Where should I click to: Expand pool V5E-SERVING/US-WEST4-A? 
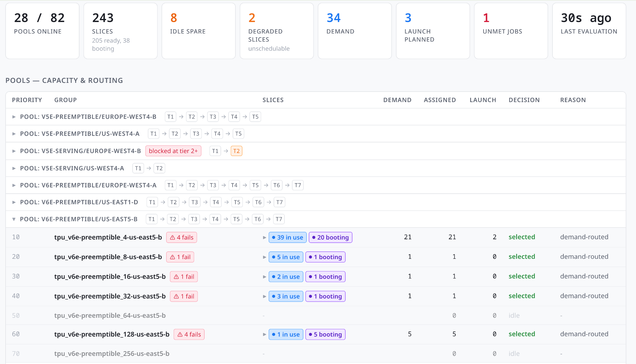pos(14,168)
